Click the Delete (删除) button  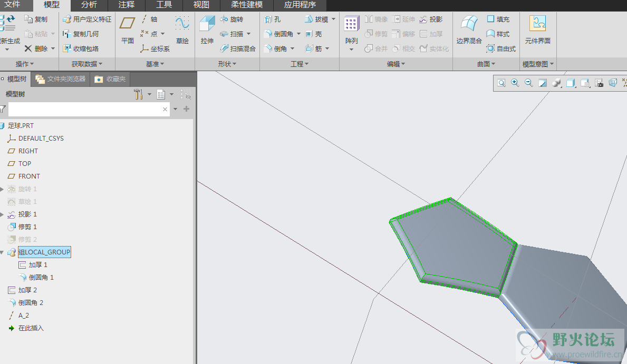[x=36, y=49]
